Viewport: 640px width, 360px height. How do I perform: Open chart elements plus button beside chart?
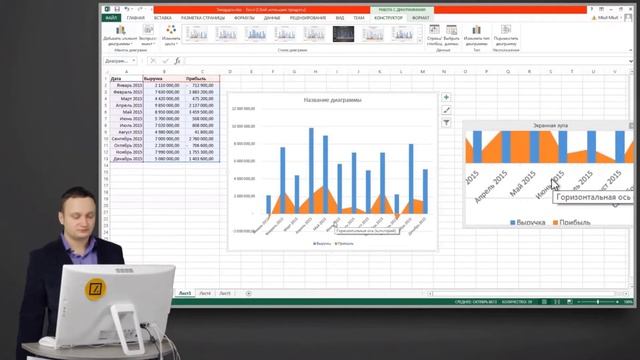click(x=446, y=97)
